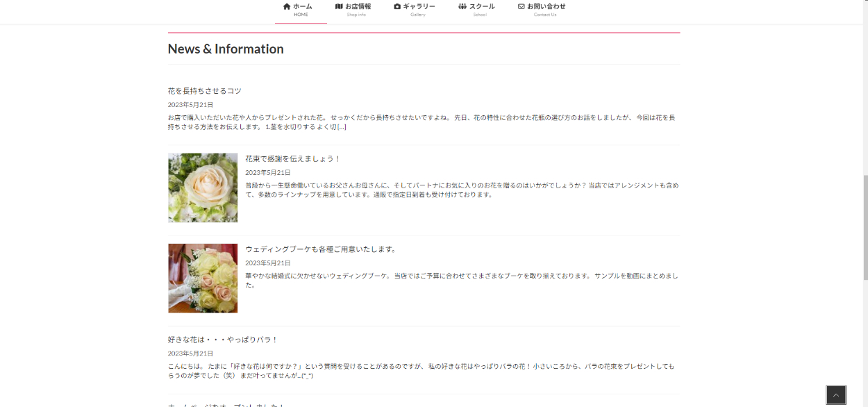Screen dimensions: 868x407
Task: Open the article 花束で感謝を伝えましょう！
Action: [x=293, y=159]
